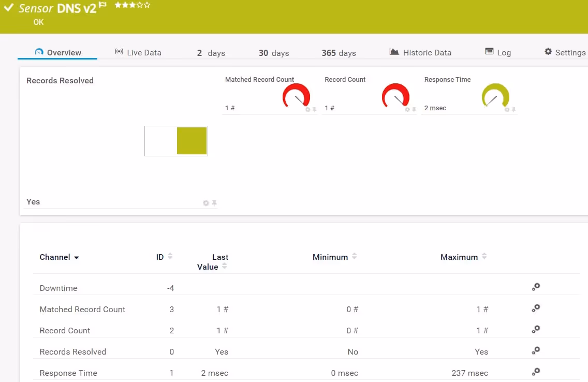Open gear icon for Record Count table row

click(x=536, y=329)
